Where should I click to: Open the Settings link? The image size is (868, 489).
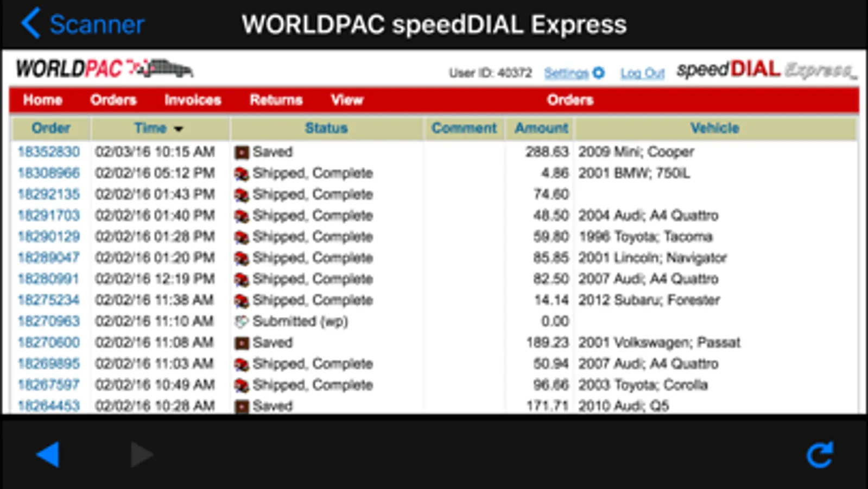[x=566, y=73]
